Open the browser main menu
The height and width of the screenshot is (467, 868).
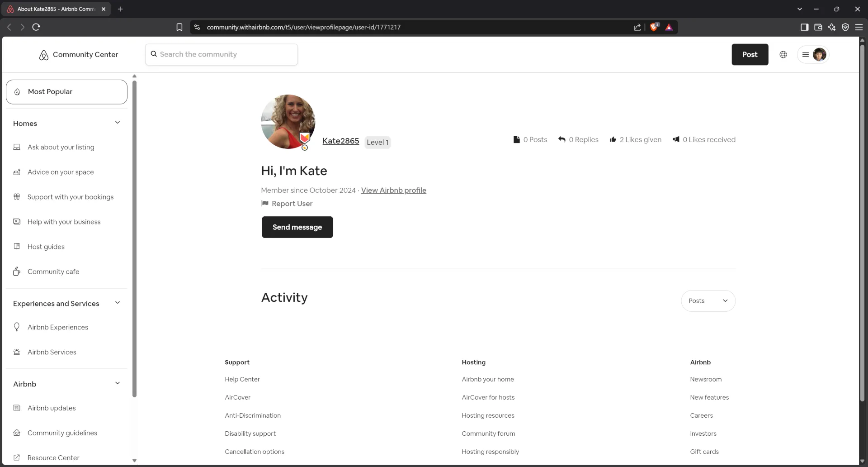click(859, 27)
